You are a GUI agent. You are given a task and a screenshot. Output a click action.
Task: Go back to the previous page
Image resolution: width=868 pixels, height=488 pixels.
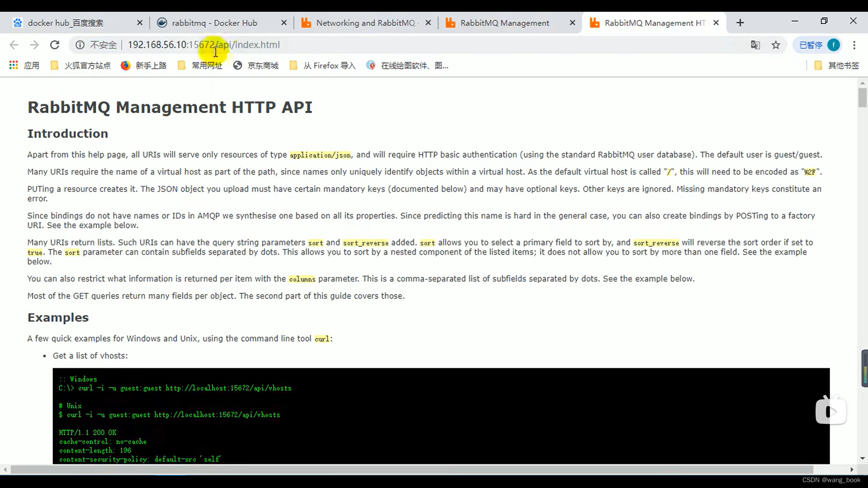tap(14, 45)
